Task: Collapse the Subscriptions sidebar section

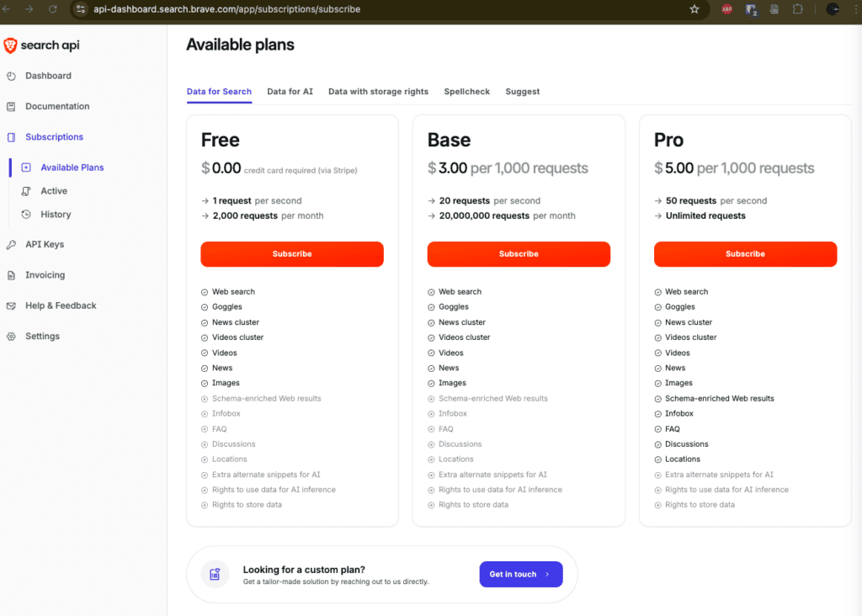Action: pyautogui.click(x=54, y=137)
